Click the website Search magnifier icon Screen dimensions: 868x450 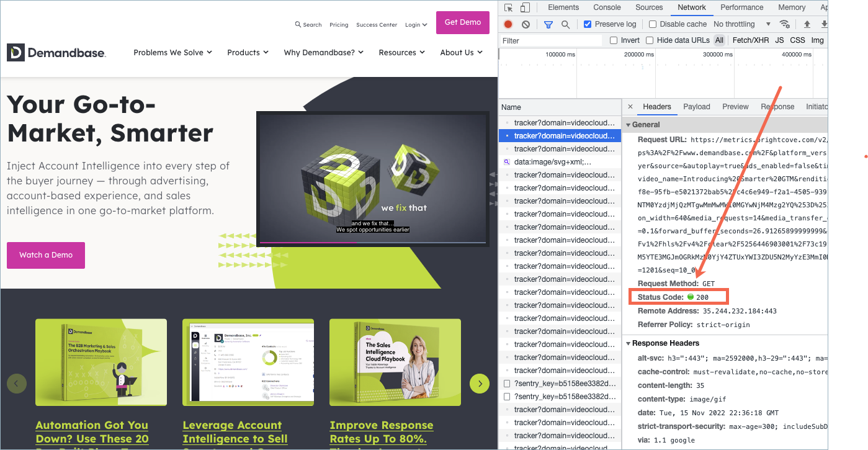tap(298, 25)
